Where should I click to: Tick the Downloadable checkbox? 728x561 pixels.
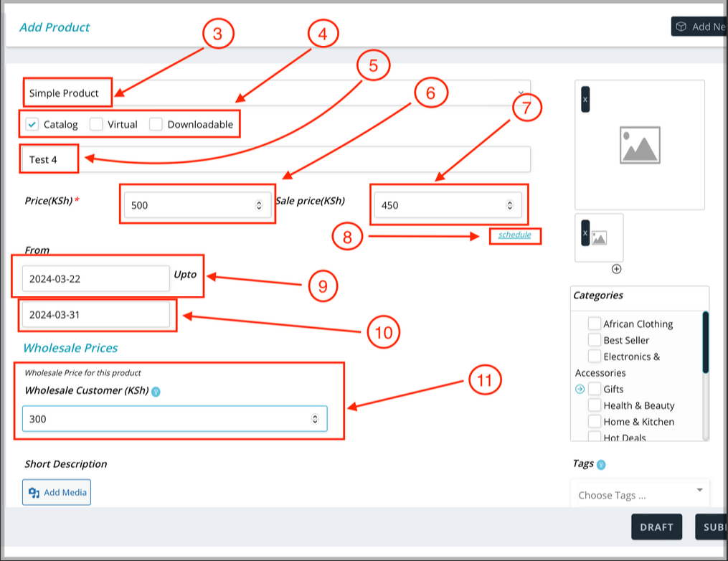click(156, 124)
